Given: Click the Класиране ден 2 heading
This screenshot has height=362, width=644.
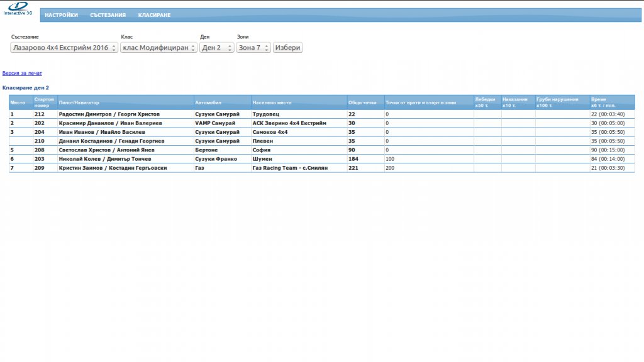Looking at the screenshot, I should point(25,88).
